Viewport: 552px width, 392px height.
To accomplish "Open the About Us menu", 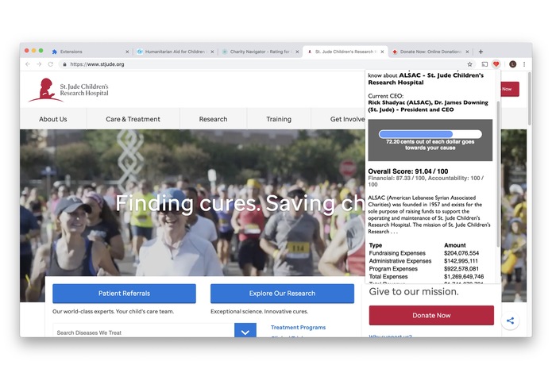I will coord(53,119).
